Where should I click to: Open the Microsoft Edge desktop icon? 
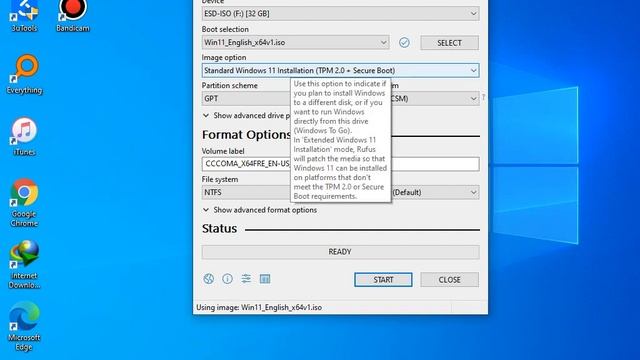point(24,327)
